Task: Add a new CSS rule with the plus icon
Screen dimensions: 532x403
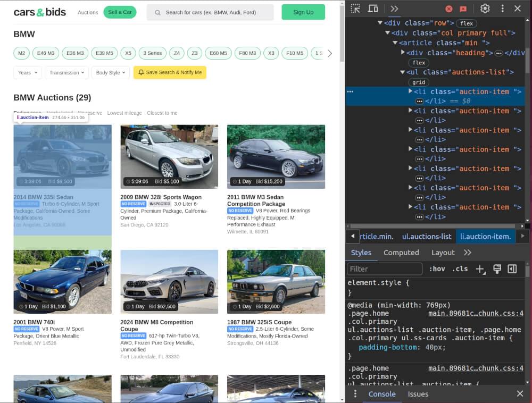Action: click(x=479, y=269)
